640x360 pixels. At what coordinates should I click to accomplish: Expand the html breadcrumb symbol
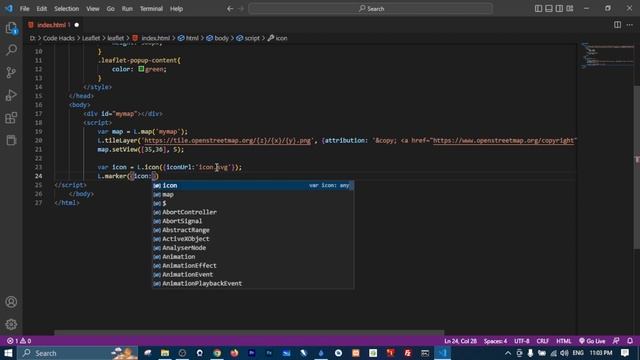pos(188,38)
